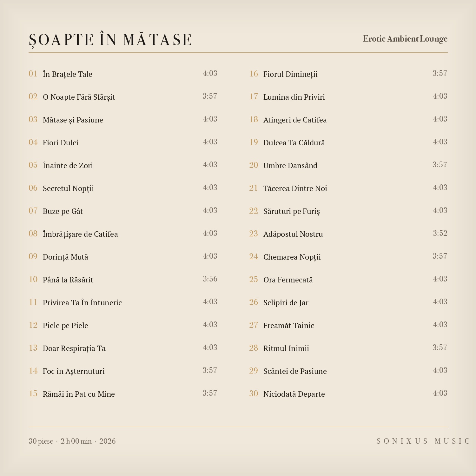Click the "Fiorul Dimineții" track title
Image resolution: width=476 pixels, height=476 pixels.
coord(290,74)
